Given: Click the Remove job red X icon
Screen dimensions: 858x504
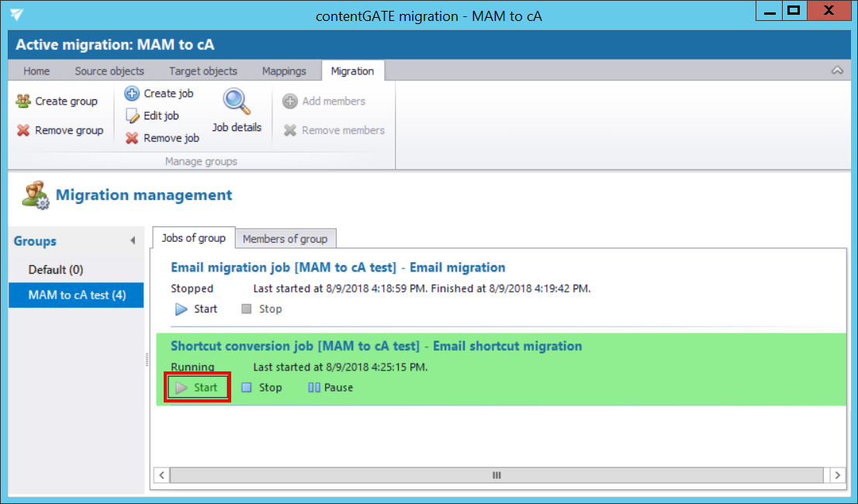Looking at the screenshot, I should pos(132,138).
